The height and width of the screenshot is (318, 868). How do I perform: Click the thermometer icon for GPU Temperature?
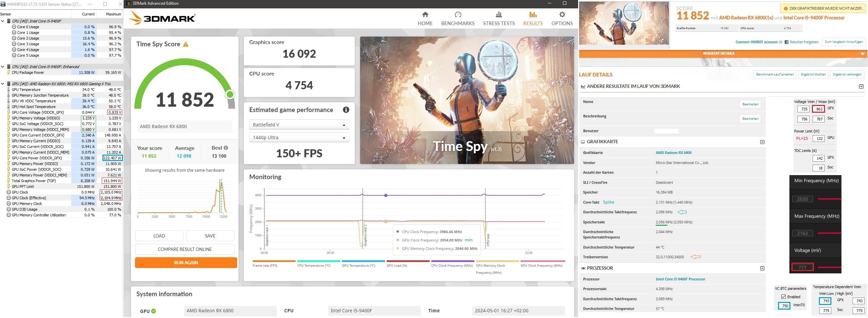coord(9,90)
